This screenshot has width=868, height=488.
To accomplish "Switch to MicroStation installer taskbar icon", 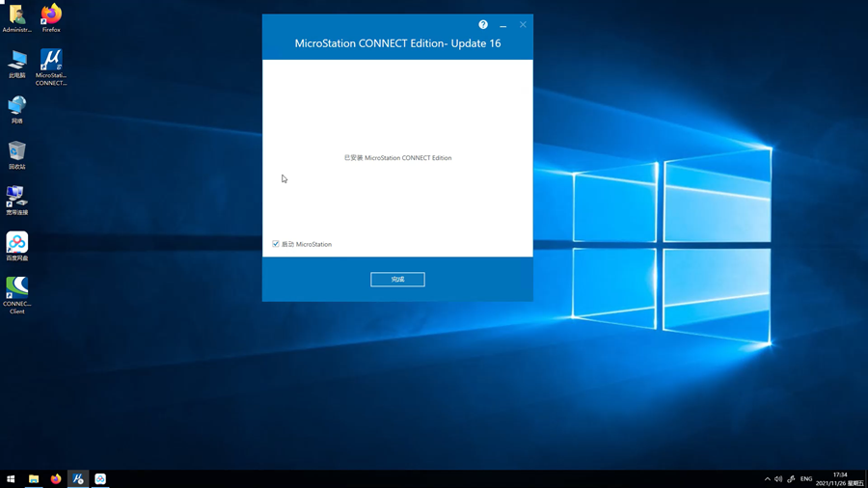I will 78,479.
